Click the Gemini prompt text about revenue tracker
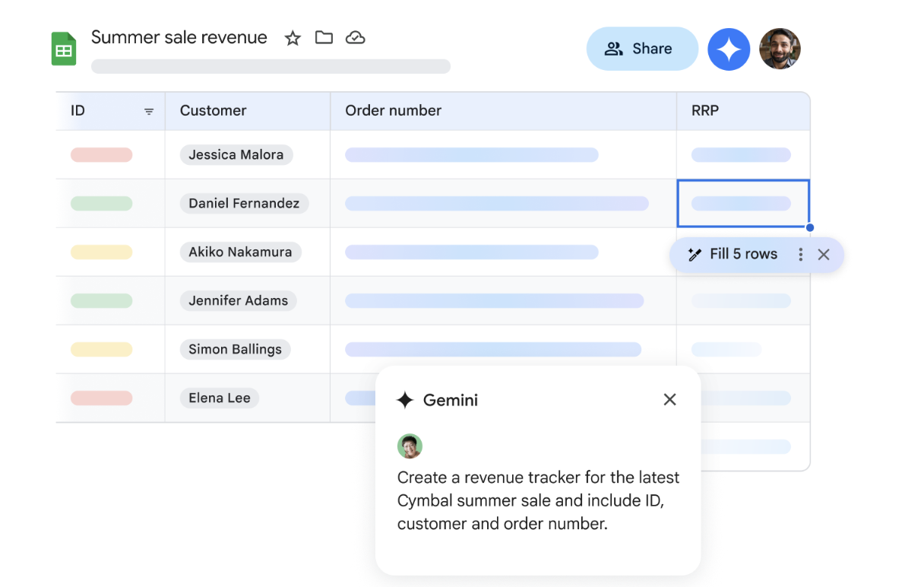 click(x=539, y=501)
